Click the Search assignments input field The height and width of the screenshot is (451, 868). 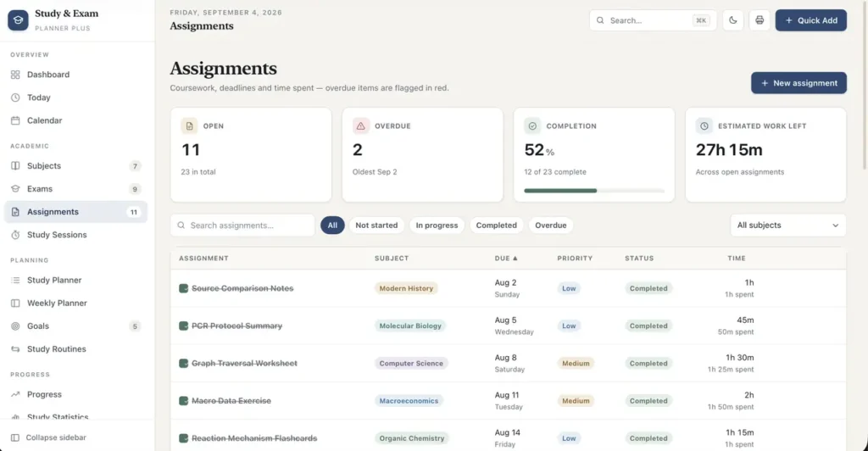coord(242,225)
